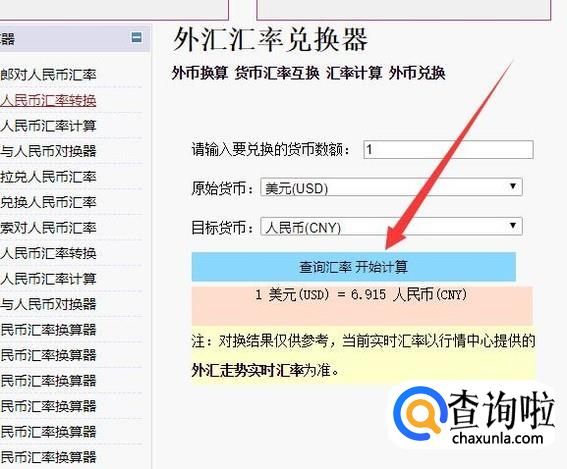Click the arrow of the 美元(USD) selector

coord(512,187)
